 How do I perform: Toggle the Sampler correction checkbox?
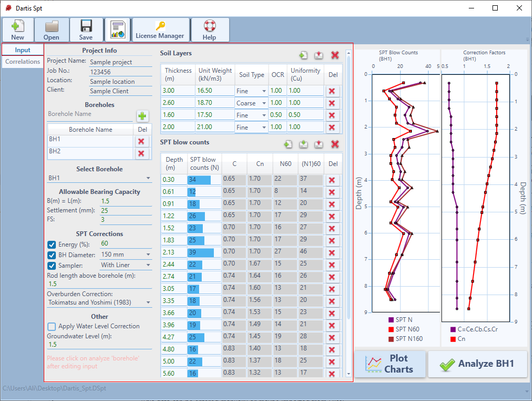(52, 266)
